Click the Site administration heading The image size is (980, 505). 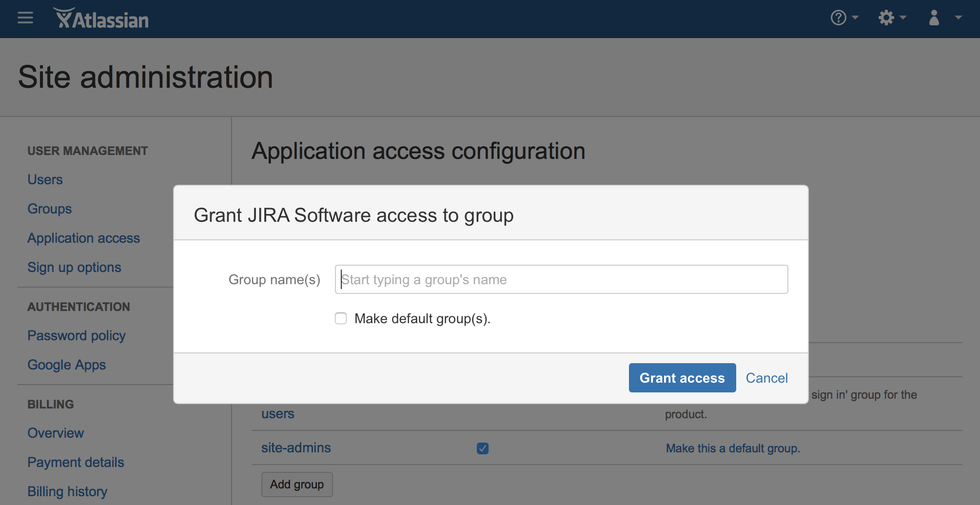point(145,78)
